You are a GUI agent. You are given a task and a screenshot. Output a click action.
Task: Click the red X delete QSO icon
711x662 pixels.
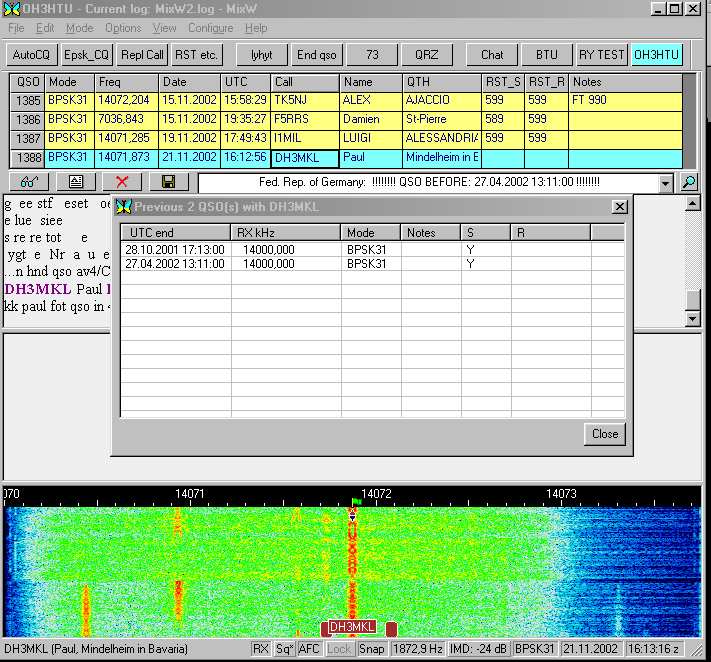point(122,182)
